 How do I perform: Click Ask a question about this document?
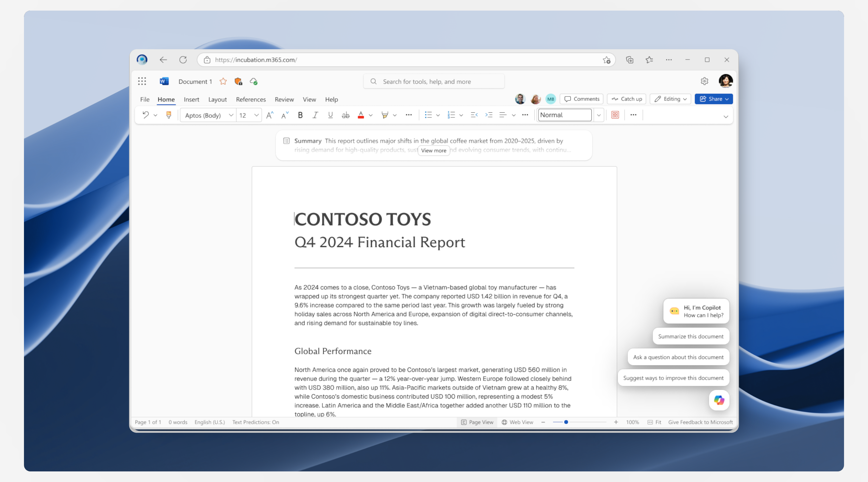(x=678, y=357)
